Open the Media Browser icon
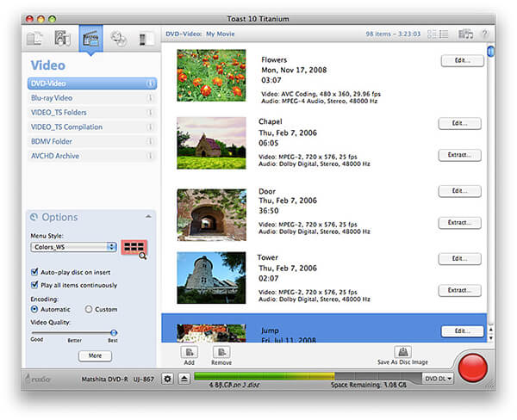Viewport: 517px width, 420px height. point(465,34)
